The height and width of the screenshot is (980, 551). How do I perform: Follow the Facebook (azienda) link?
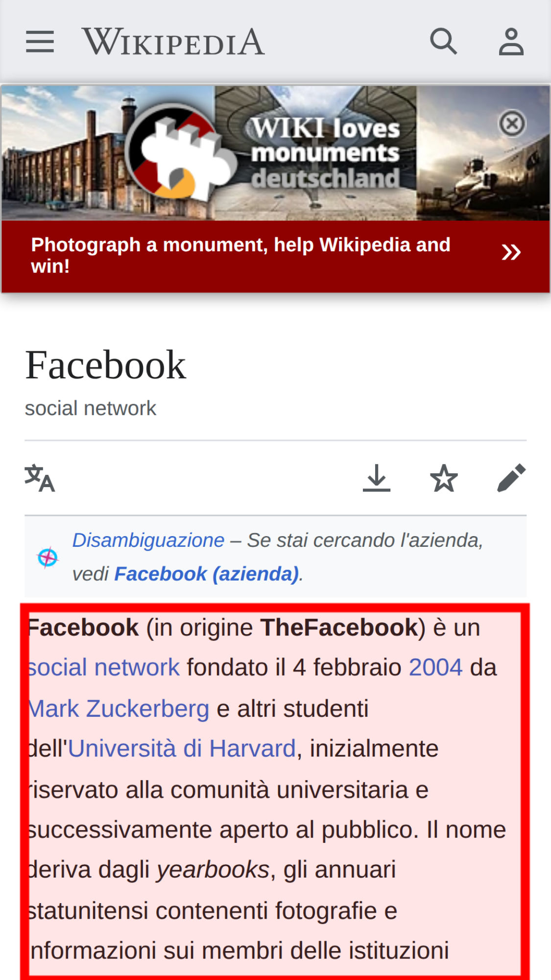pyautogui.click(x=207, y=574)
